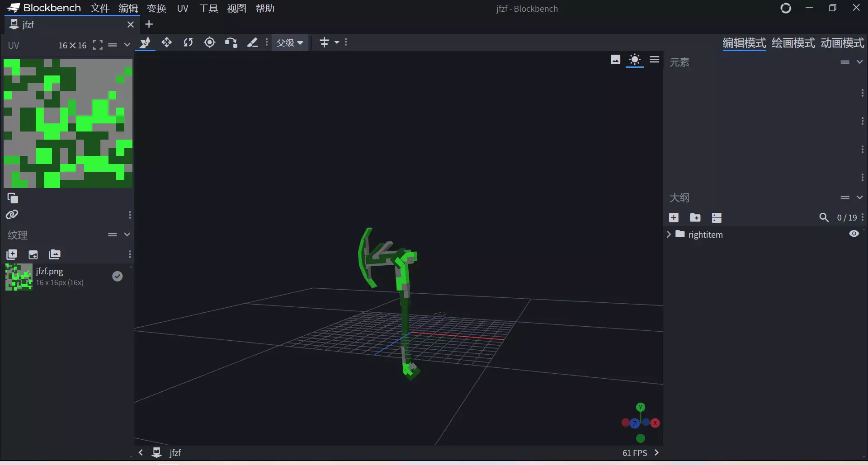Collapse the UV panel chevron

127,45
